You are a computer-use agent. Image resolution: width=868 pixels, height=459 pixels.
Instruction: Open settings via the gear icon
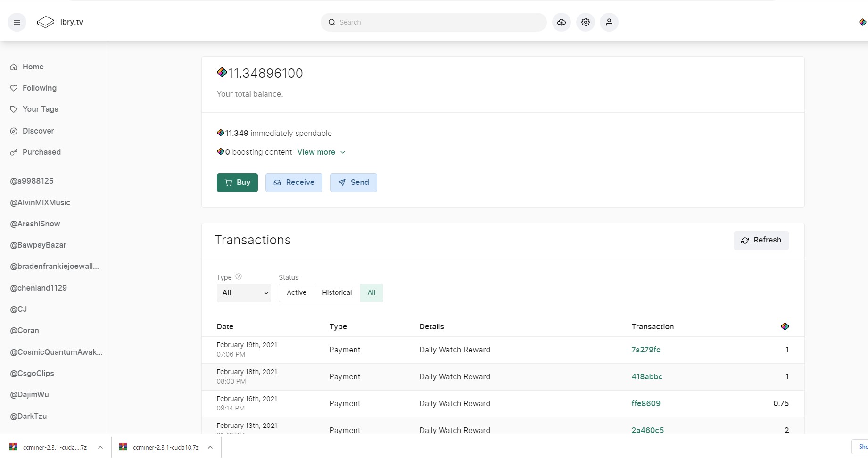586,22
